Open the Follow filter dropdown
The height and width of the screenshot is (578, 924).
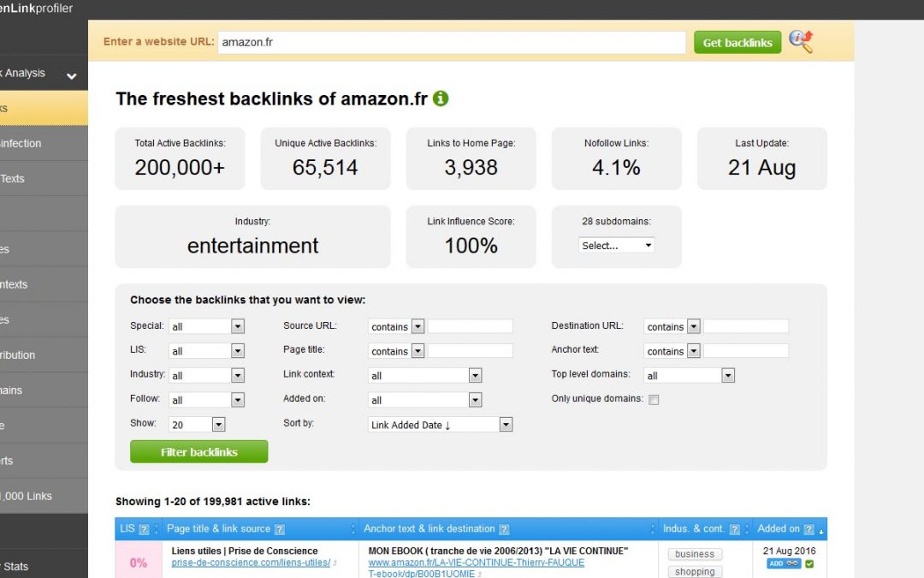pyautogui.click(x=206, y=400)
